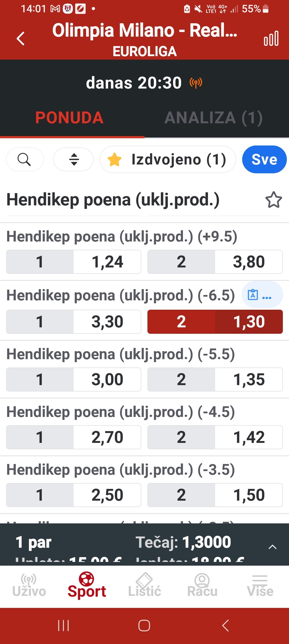Viewport: 289px width, 644px height.
Task: Favorite Hendikep poena market with star
Action: [x=273, y=200]
